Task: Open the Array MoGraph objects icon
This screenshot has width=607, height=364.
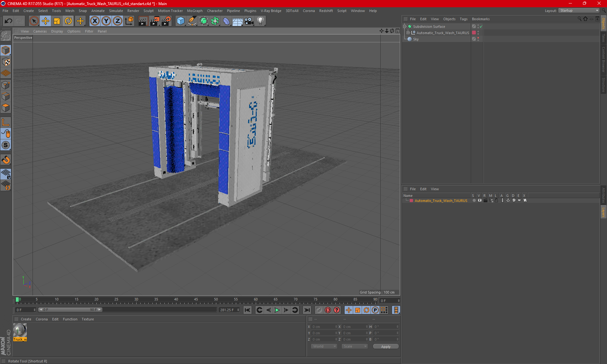Action: (x=215, y=21)
